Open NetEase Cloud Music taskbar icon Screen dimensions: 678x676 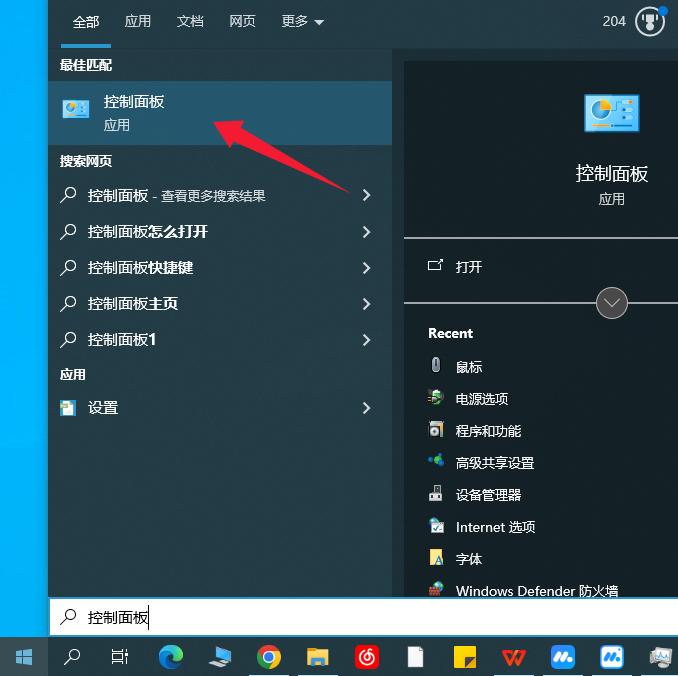pyautogui.click(x=366, y=657)
